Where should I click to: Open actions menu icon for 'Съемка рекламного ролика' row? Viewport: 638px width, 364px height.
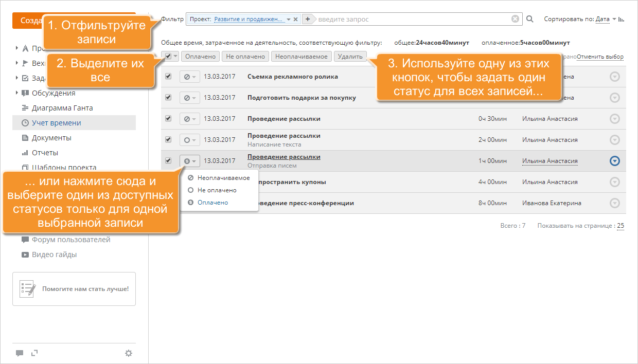click(614, 77)
